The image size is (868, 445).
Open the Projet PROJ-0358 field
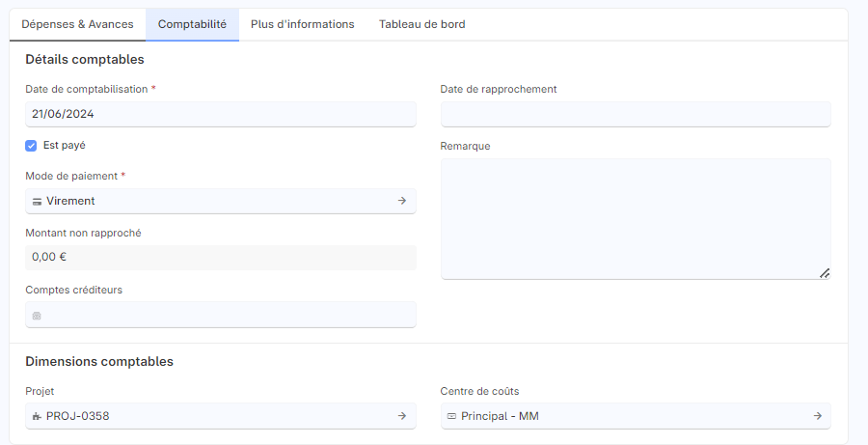coord(220,416)
